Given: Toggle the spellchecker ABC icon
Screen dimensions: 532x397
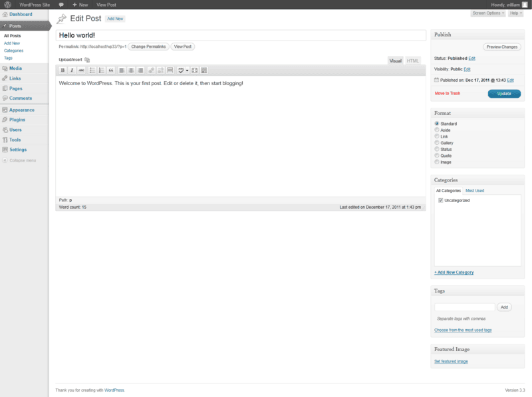Looking at the screenshot, I should pos(181,70).
